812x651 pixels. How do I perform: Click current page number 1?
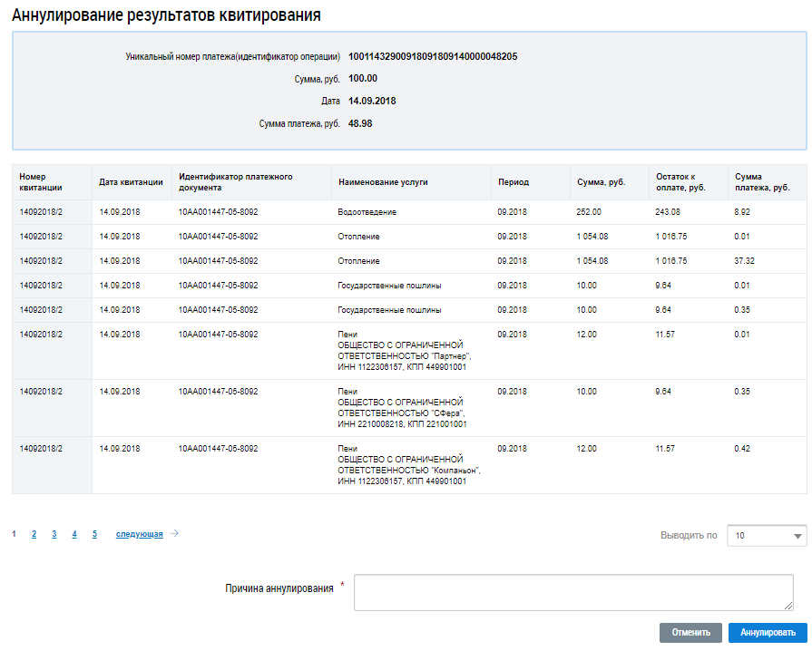pyautogui.click(x=14, y=534)
